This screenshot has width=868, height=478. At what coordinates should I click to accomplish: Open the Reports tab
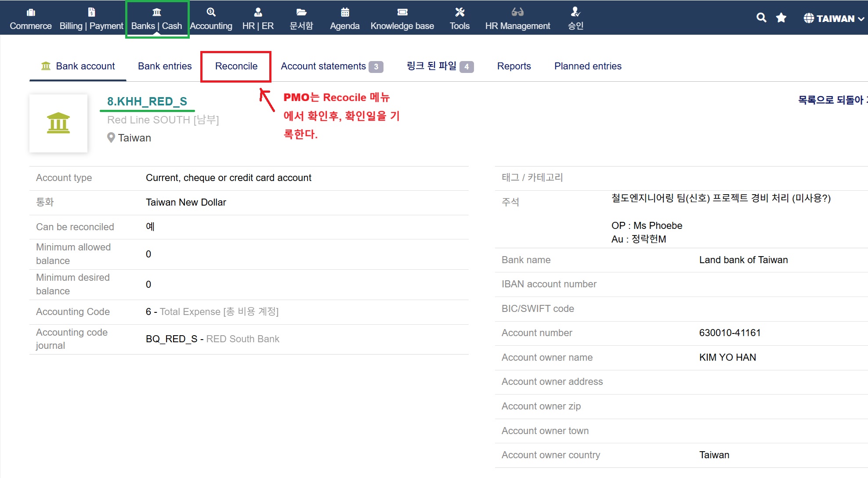pos(514,66)
